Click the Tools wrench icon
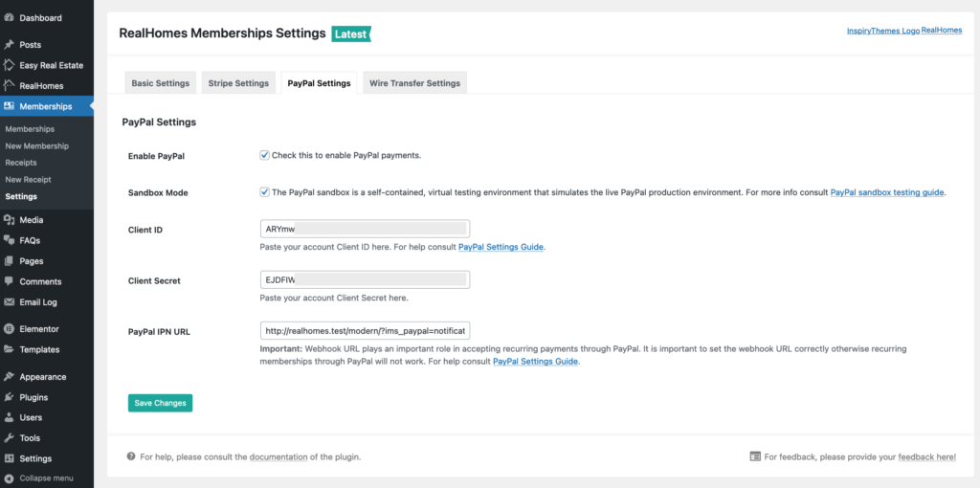 point(9,438)
